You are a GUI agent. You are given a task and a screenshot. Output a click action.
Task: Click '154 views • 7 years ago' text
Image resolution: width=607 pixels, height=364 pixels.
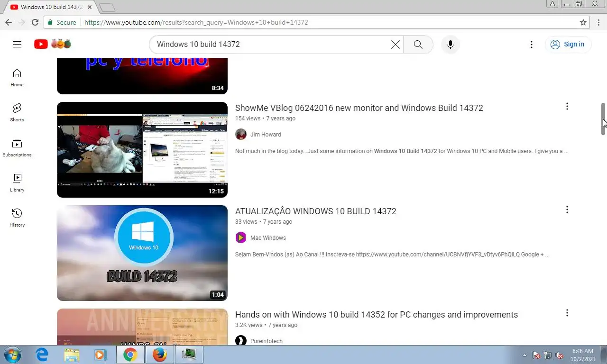pyautogui.click(x=265, y=118)
